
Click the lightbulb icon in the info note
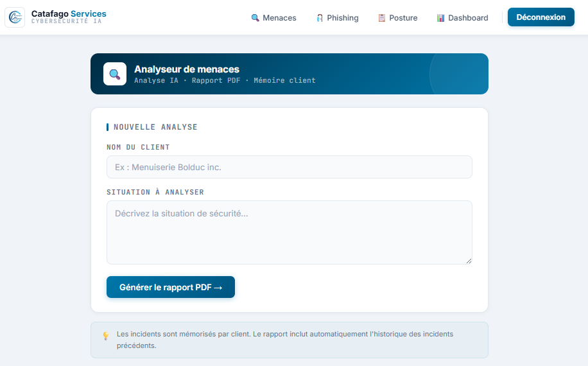pyautogui.click(x=106, y=336)
